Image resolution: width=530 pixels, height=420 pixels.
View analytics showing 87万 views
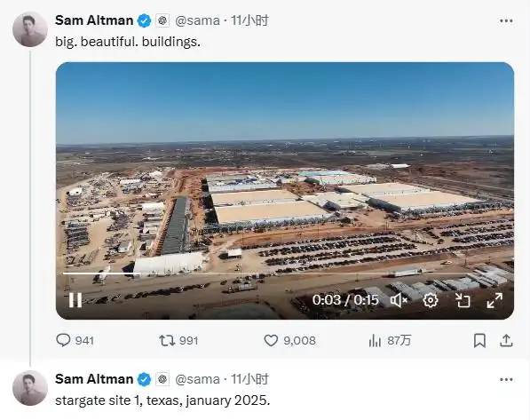click(x=390, y=340)
